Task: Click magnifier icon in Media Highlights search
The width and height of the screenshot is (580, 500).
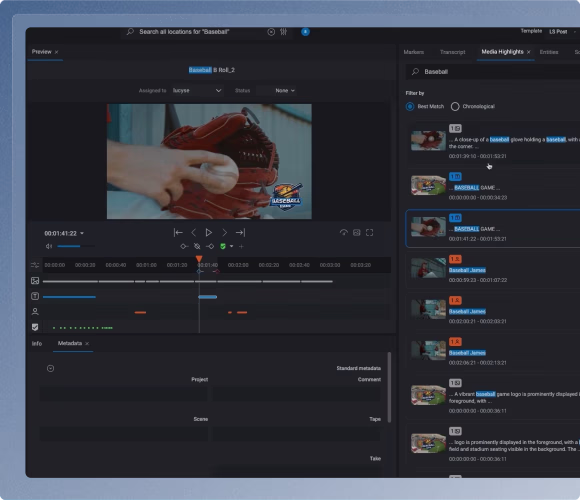Action: click(415, 72)
